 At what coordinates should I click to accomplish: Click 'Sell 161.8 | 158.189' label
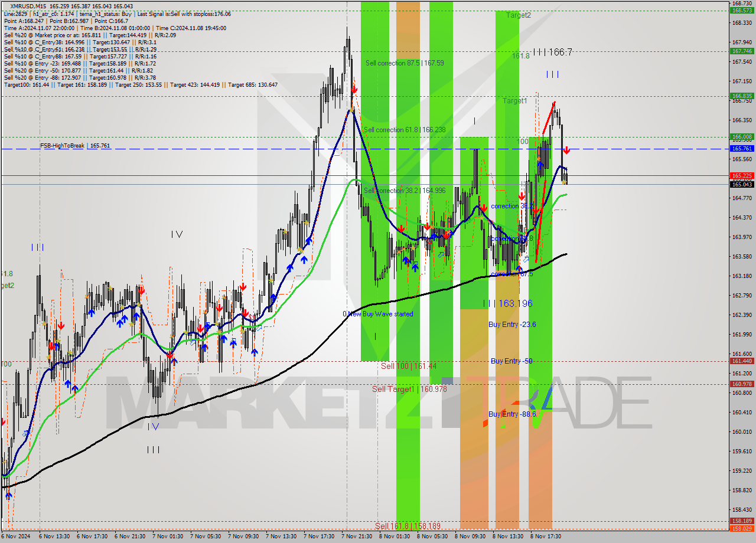(409, 525)
